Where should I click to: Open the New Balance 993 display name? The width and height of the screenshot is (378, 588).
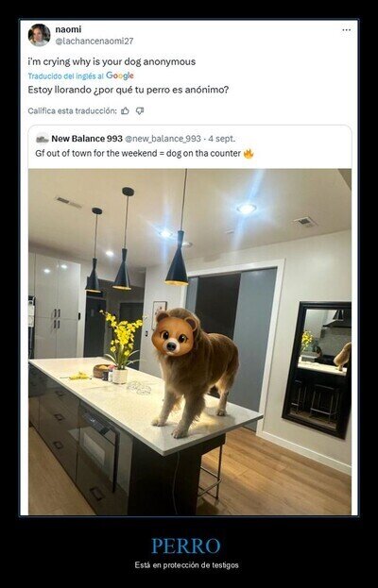(x=87, y=139)
